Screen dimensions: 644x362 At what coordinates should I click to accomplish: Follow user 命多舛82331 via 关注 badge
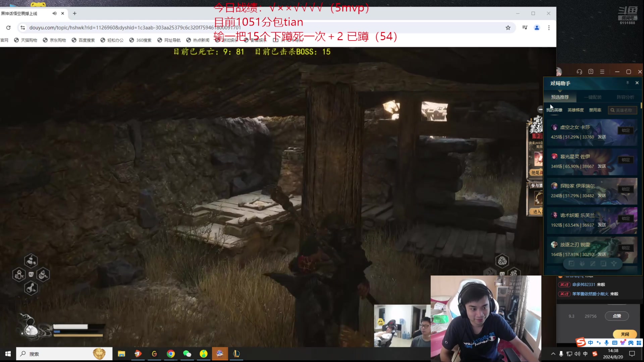(564, 285)
